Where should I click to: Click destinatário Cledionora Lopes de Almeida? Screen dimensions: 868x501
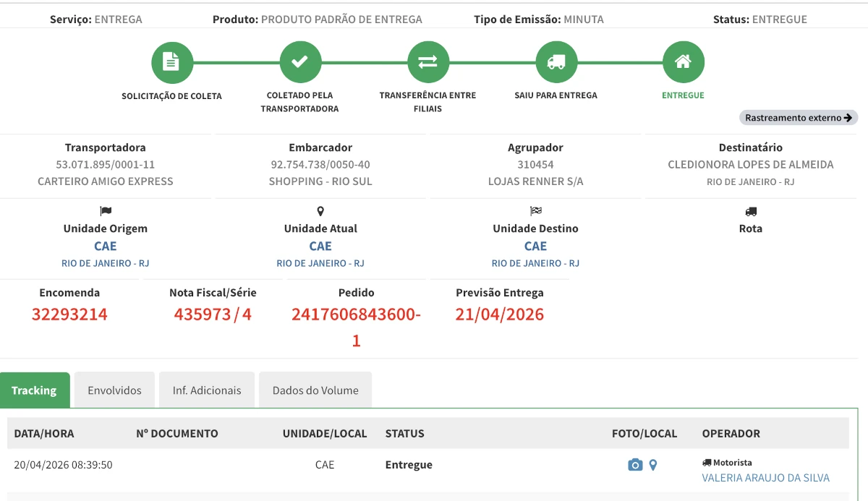(751, 165)
